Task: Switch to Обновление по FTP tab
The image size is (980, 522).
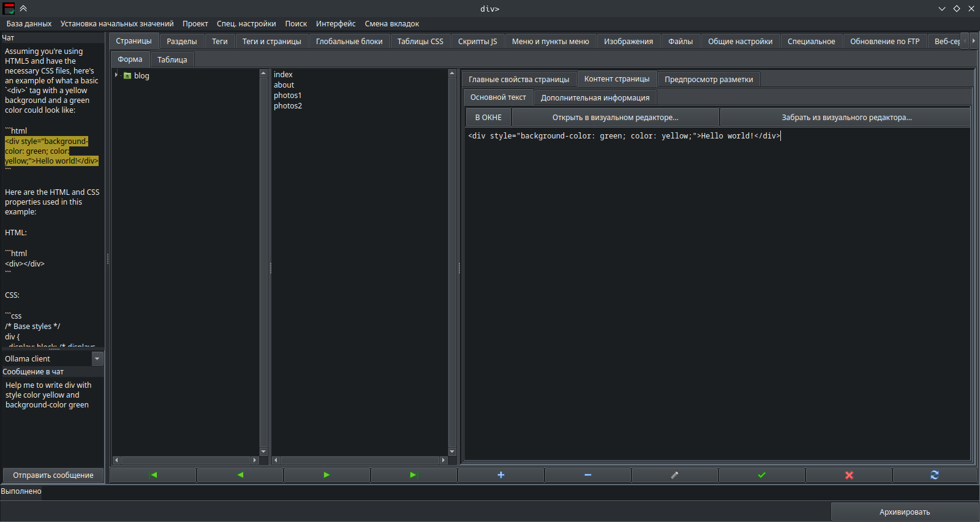Action: pos(885,42)
